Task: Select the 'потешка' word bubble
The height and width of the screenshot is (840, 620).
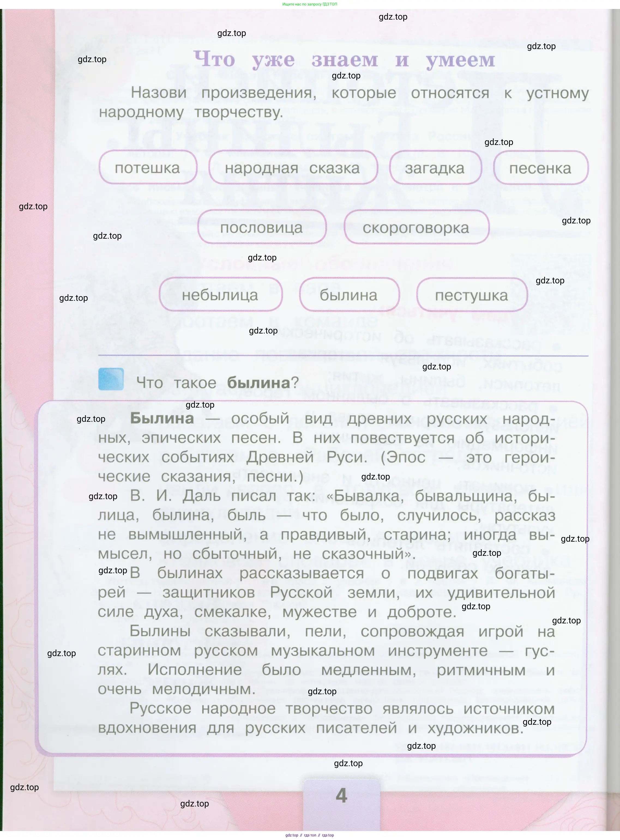Action: 148,168
